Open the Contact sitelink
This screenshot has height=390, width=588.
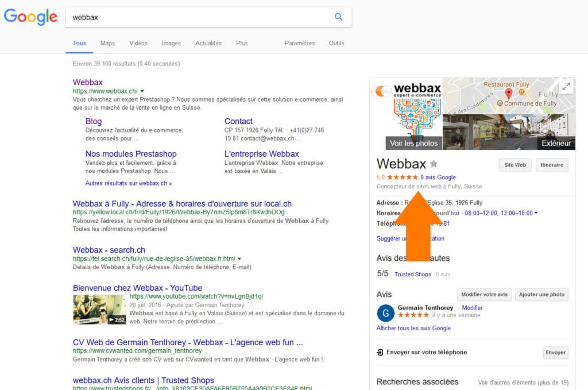(x=238, y=121)
